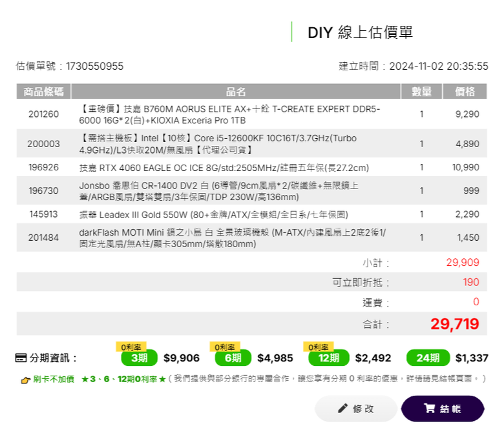Click the 刷卡不加價 green text
This screenshot has height=437, width=504.
tap(54, 379)
